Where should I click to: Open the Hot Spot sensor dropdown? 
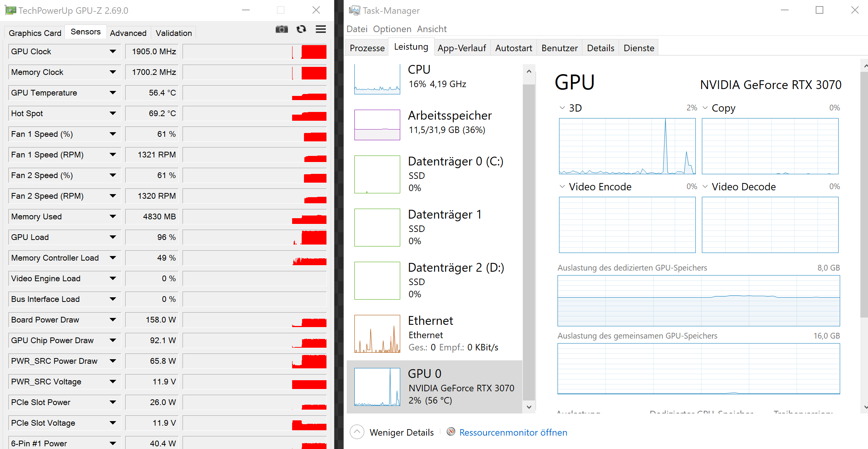coord(113,113)
